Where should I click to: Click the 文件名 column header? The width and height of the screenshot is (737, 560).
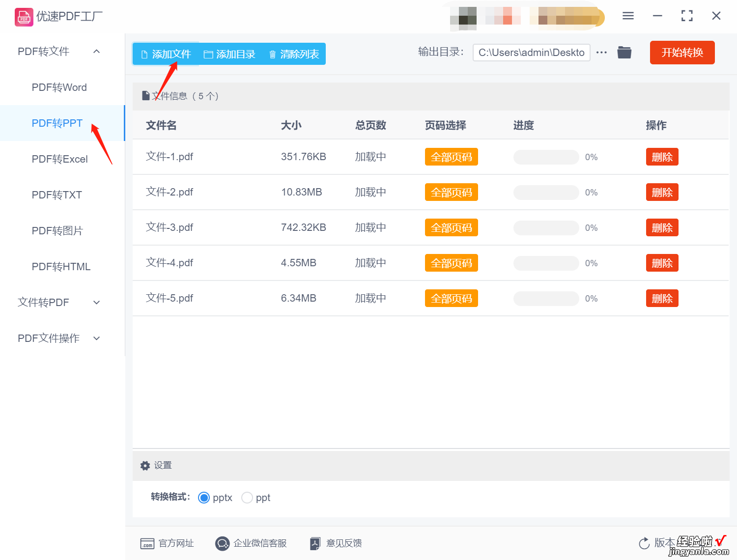pos(161,125)
